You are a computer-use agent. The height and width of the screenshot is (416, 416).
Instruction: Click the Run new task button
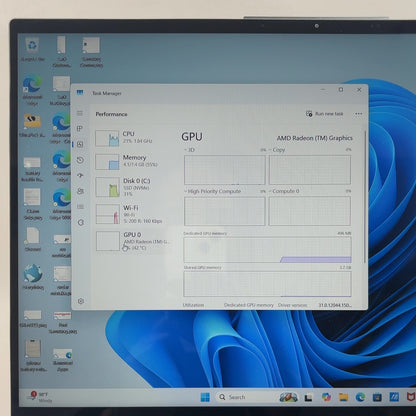click(x=324, y=114)
